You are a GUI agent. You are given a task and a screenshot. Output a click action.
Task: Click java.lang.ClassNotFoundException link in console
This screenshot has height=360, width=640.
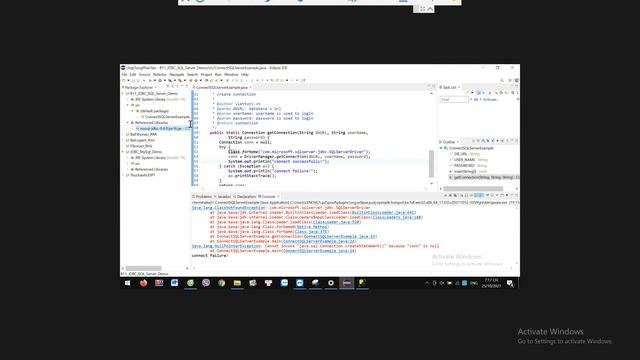229,207
